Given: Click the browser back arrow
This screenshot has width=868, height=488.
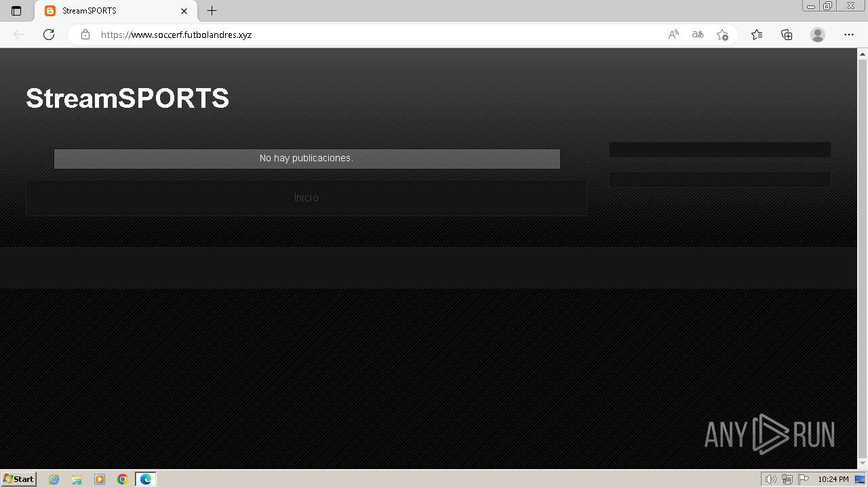Looking at the screenshot, I should 19,35.
